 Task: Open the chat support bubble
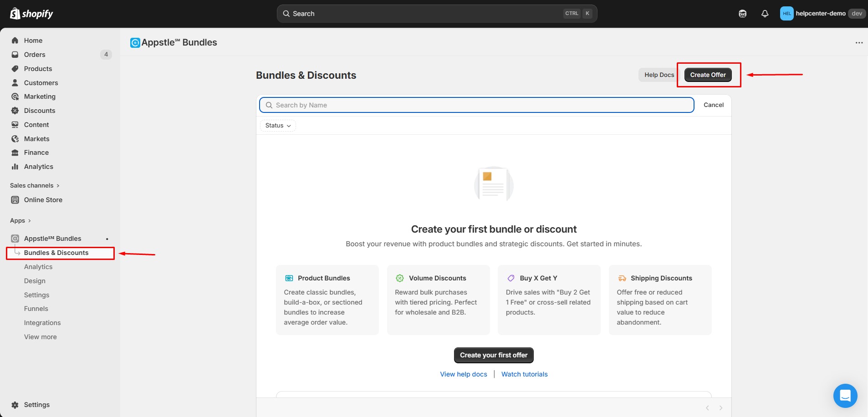[845, 396]
